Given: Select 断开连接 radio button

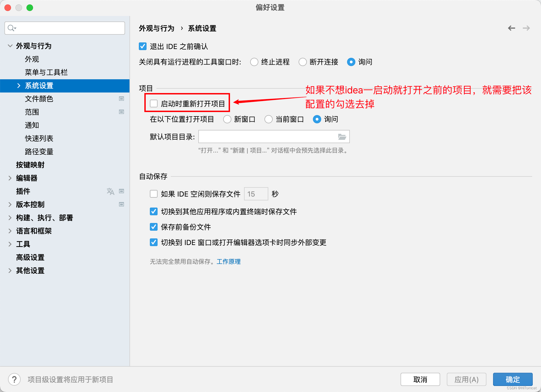Looking at the screenshot, I should (x=303, y=62).
